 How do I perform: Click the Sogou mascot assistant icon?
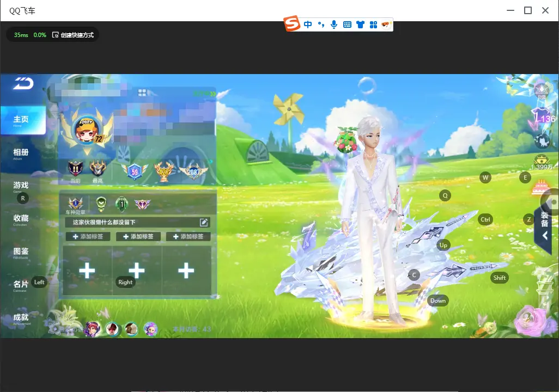coord(386,24)
